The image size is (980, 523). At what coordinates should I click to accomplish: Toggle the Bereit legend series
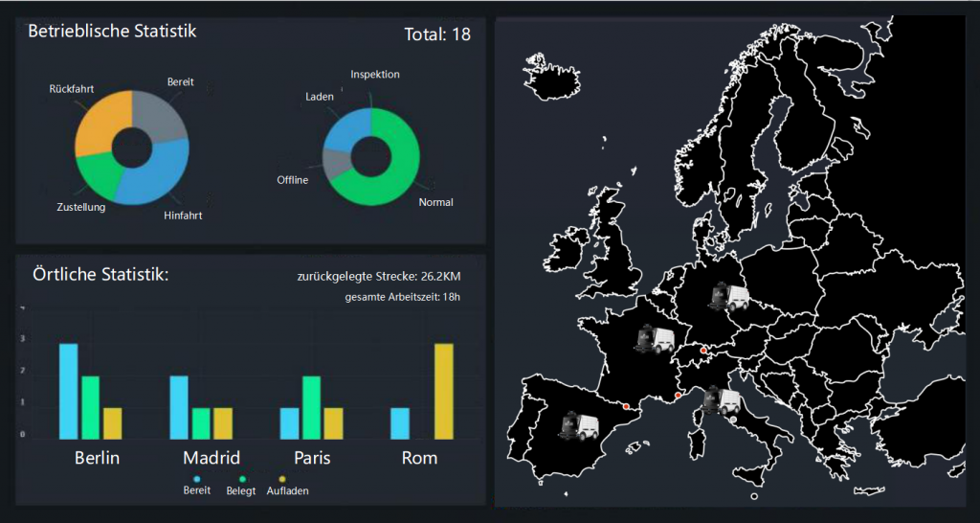(196, 484)
